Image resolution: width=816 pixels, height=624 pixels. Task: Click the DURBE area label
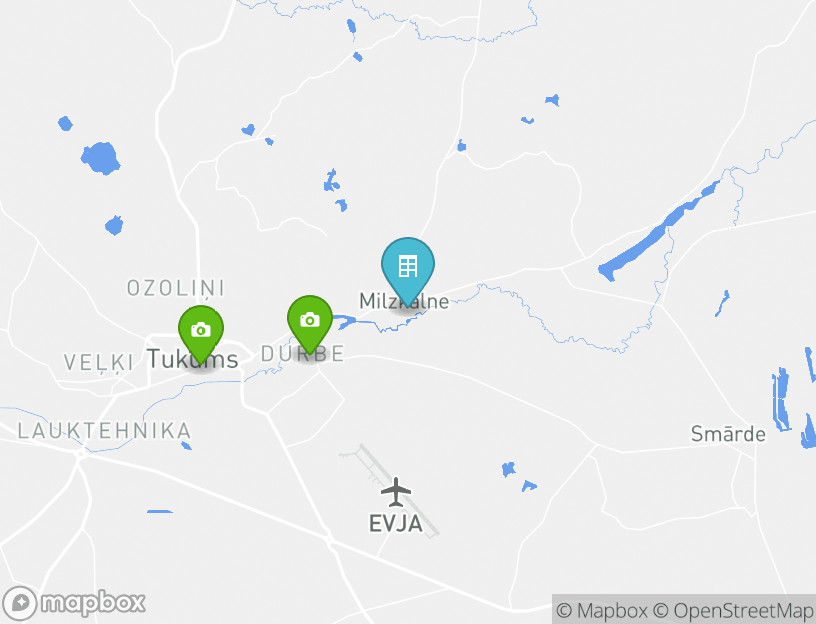click(302, 354)
